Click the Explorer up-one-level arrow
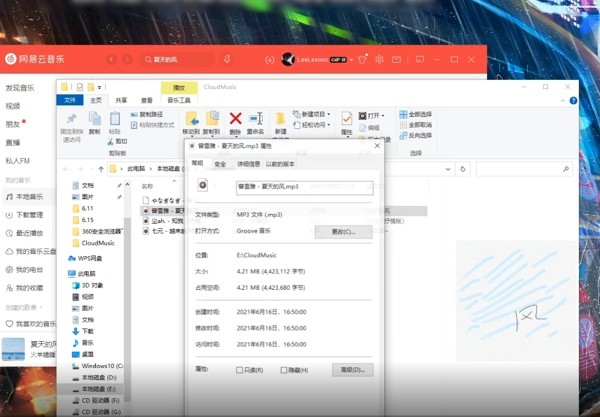 (x=101, y=169)
